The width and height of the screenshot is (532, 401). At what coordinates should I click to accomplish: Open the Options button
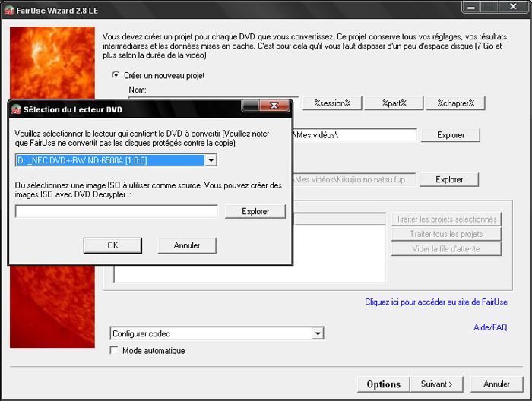pyautogui.click(x=383, y=384)
